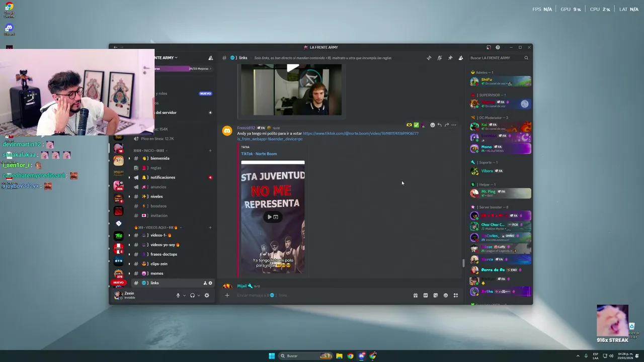The image size is (644, 362).
Task: Add a channel to INICIO category
Action: point(210,150)
